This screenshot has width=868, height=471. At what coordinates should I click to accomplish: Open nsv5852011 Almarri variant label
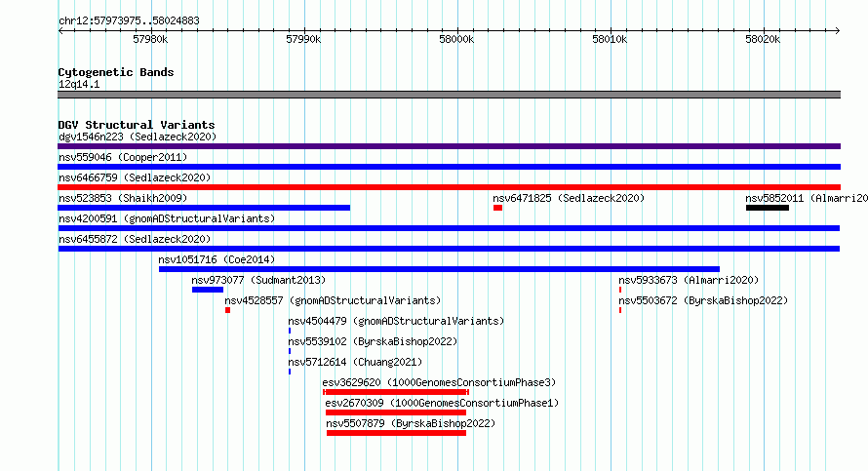806,198
